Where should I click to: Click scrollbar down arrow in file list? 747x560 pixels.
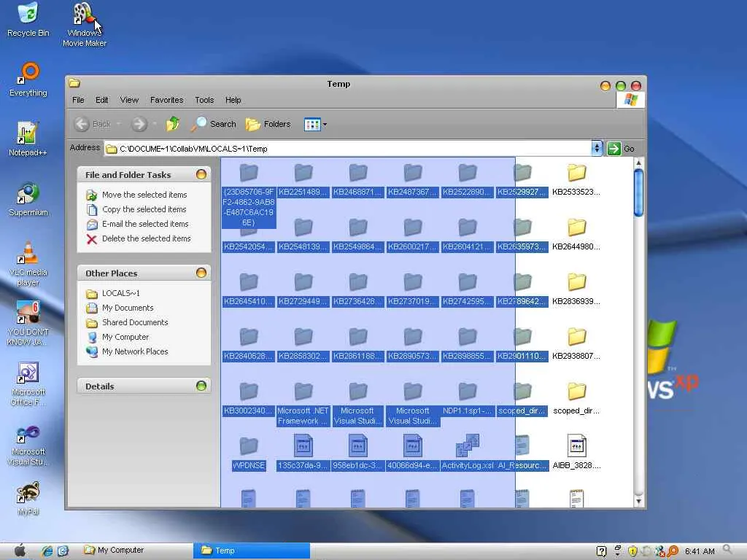[x=639, y=500]
